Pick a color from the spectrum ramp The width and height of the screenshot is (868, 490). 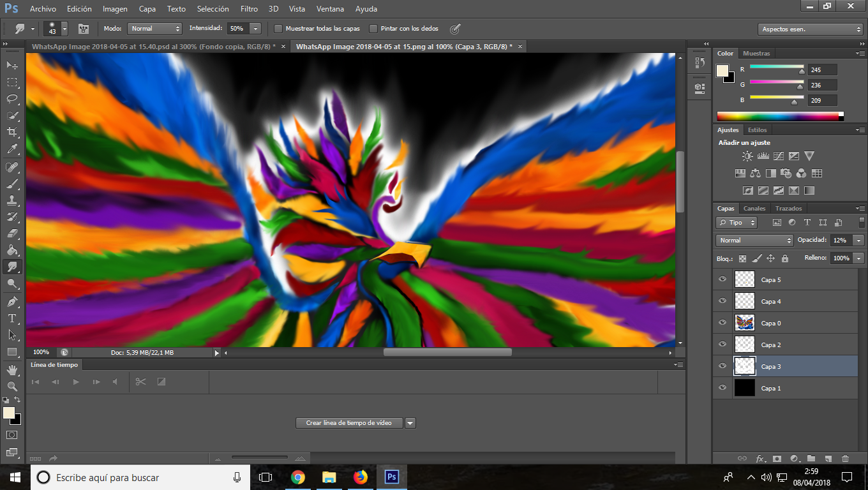coord(780,116)
